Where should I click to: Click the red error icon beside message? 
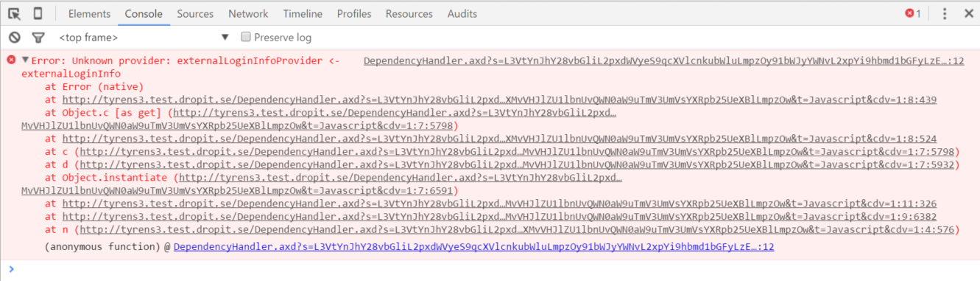(10, 60)
